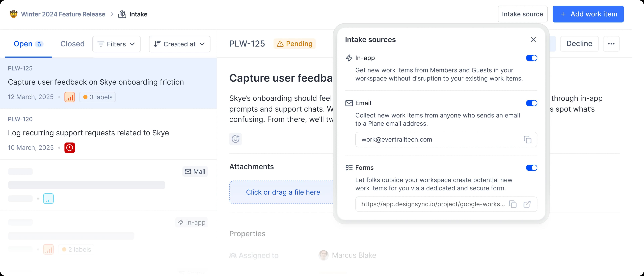
Task: Open the Filters dropdown
Action: coord(116,44)
